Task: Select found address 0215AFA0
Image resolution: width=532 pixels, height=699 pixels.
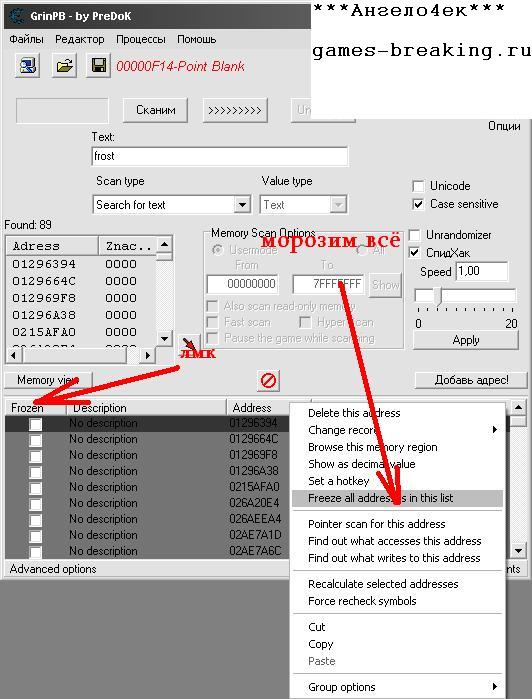Action: coord(81,332)
